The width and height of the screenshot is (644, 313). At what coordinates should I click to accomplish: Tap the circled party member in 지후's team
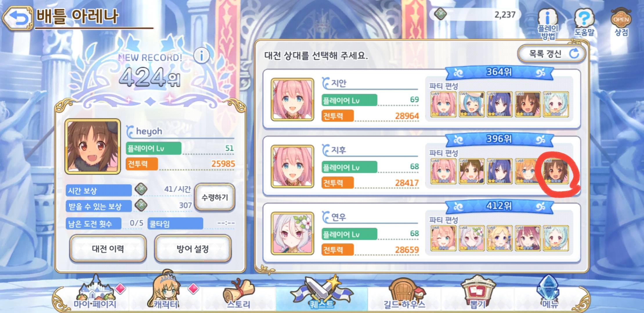[x=556, y=171]
